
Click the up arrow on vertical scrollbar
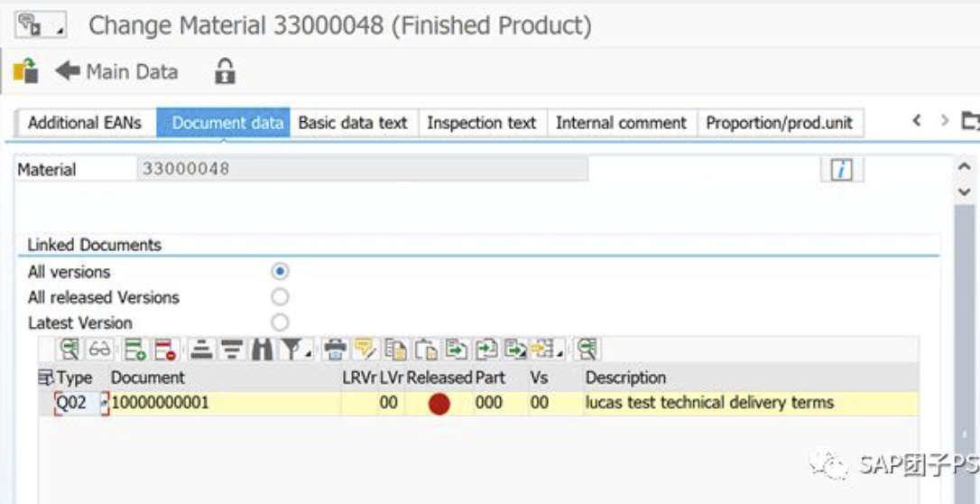coord(965,168)
